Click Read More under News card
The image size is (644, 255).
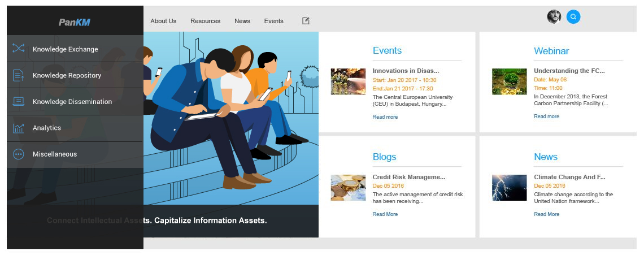click(547, 214)
